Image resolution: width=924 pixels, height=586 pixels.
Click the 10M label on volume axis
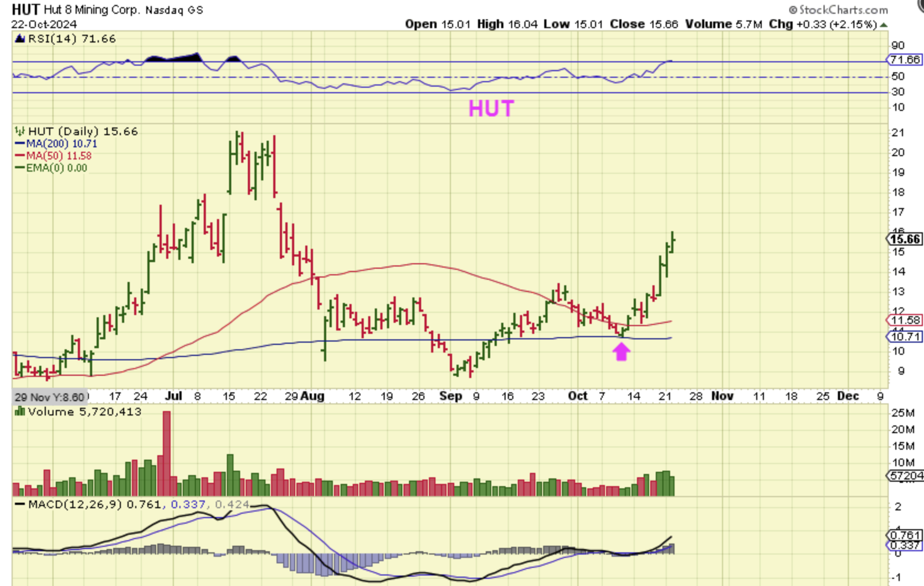[903, 462]
